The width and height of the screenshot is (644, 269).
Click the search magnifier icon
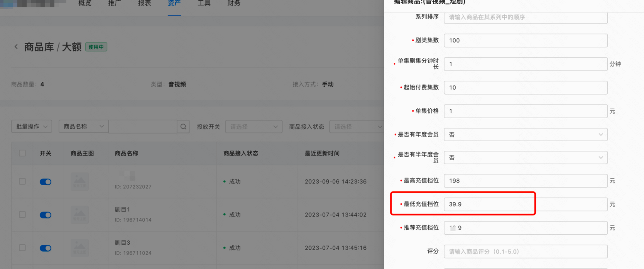coord(183,127)
